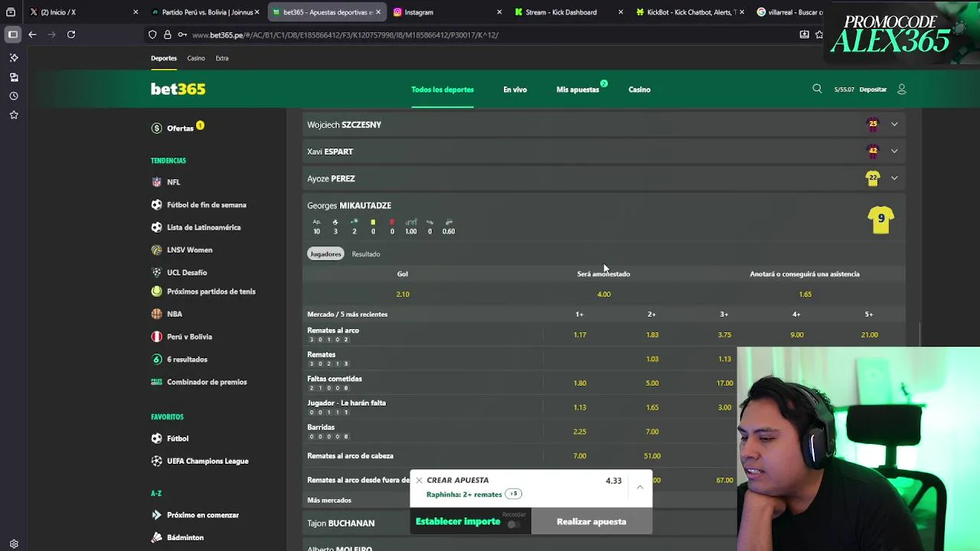Expand Wojciech Szczesny player row
The height and width of the screenshot is (551, 980).
[603, 125]
